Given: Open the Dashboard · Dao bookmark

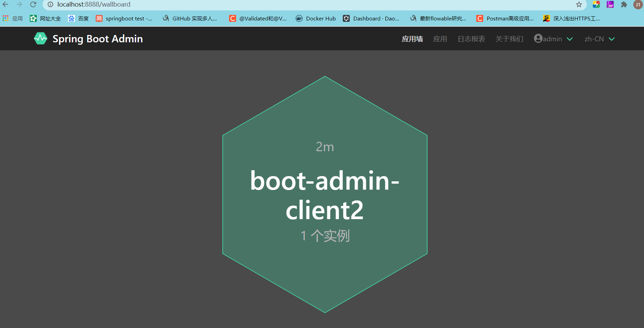Looking at the screenshot, I should point(371,18).
